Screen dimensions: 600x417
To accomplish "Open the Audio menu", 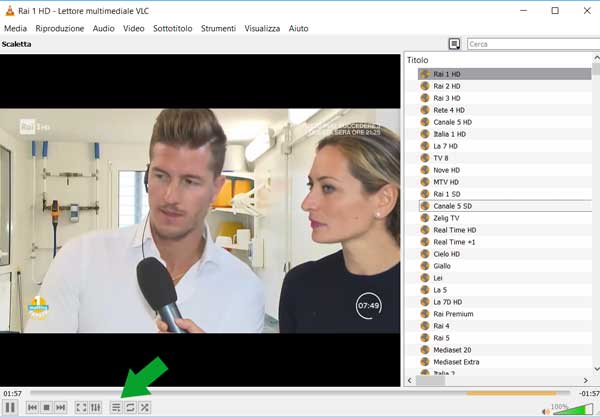I will point(103,28).
